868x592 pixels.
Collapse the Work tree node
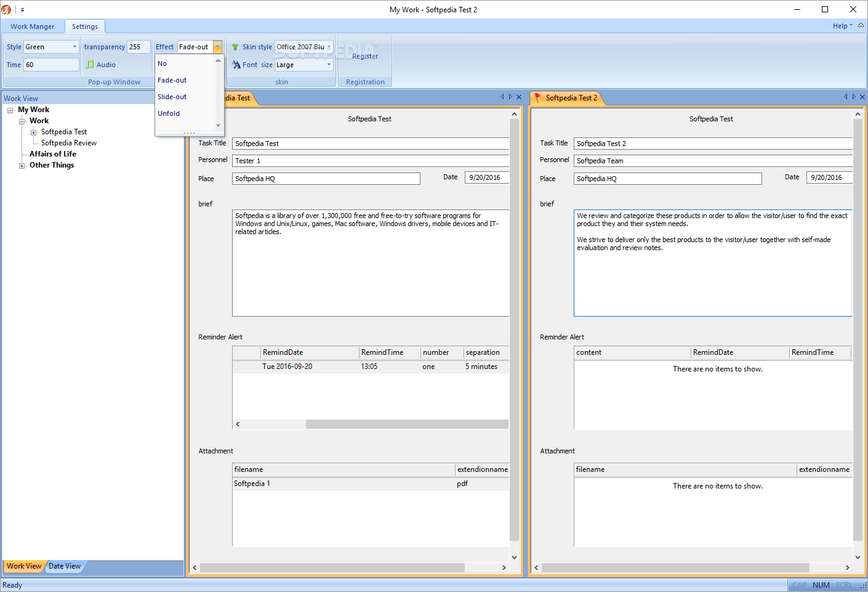tap(22, 121)
